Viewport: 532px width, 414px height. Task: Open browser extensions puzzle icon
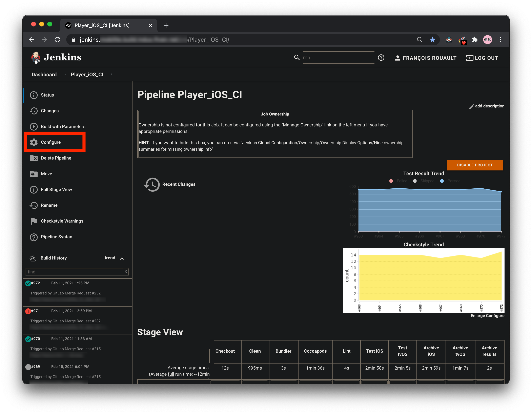tap(474, 39)
